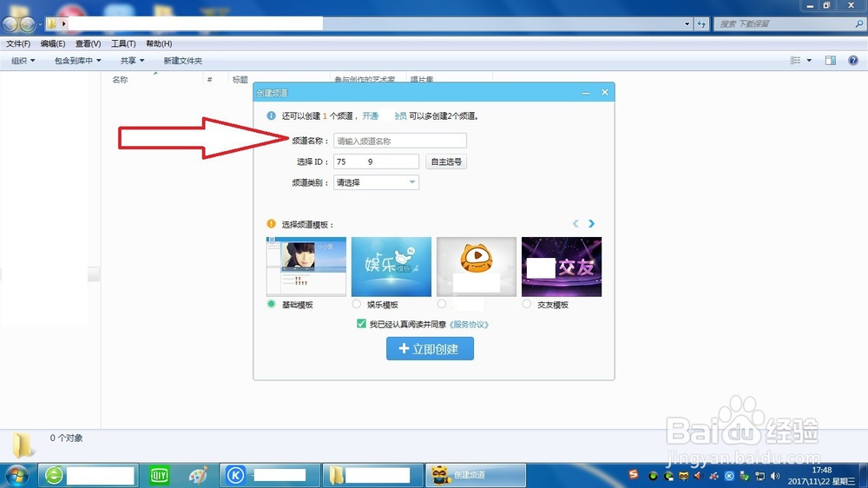The image size is (868, 488).
Task: Click the red speaker tray icon
Action: (x=698, y=476)
